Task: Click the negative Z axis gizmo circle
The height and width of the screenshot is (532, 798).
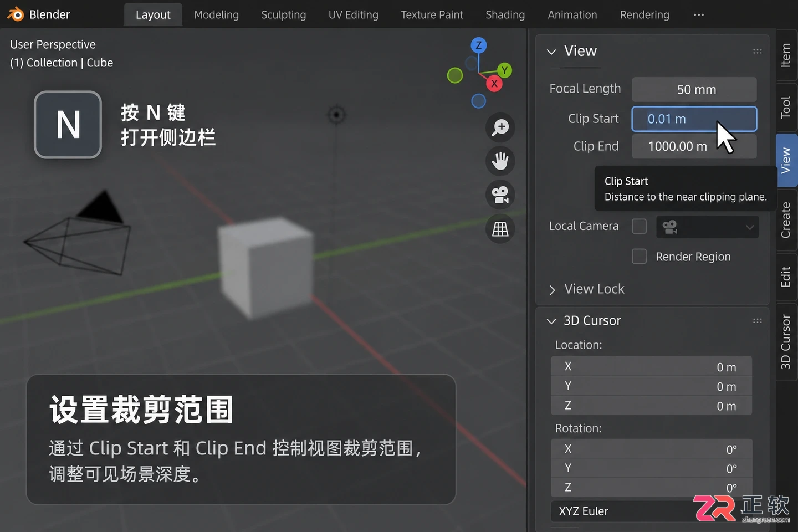Action: pos(479,101)
